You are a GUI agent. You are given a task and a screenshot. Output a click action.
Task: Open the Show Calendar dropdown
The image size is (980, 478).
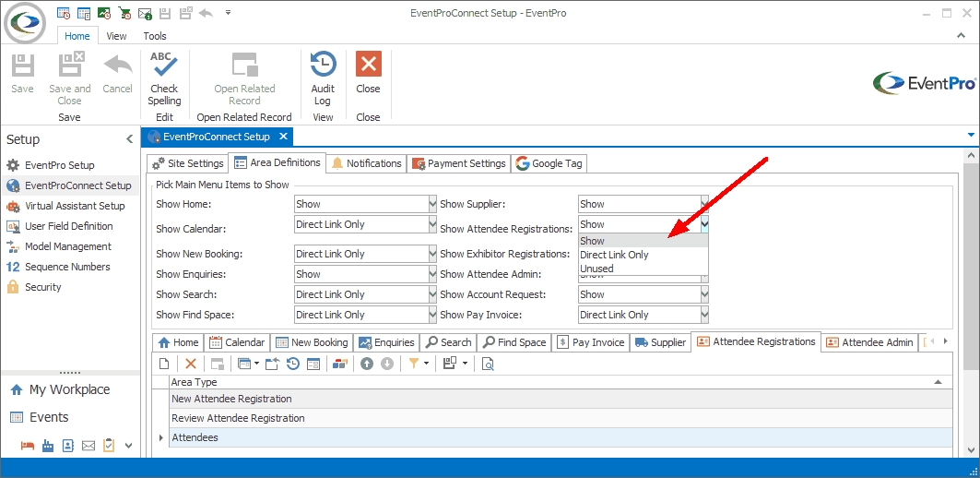[432, 224]
